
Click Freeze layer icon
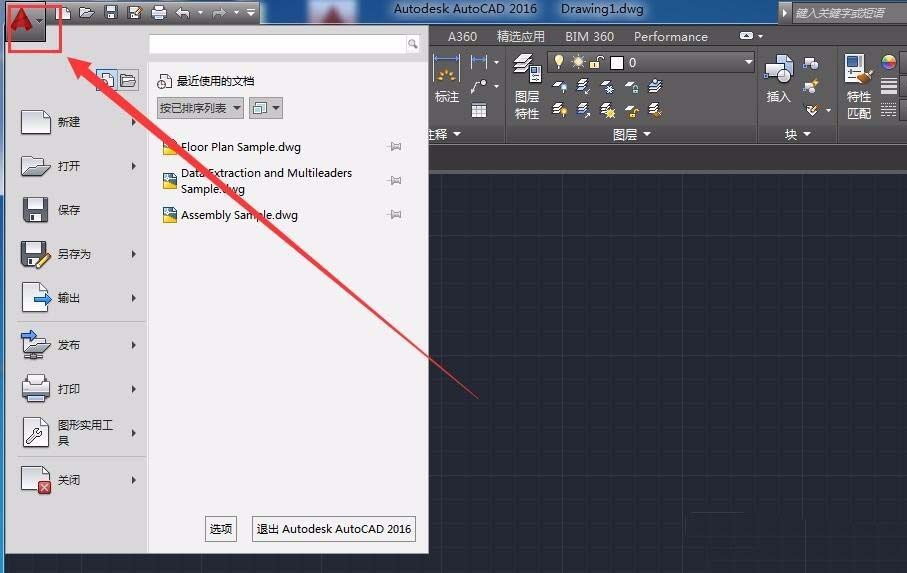pyautogui.click(x=607, y=87)
